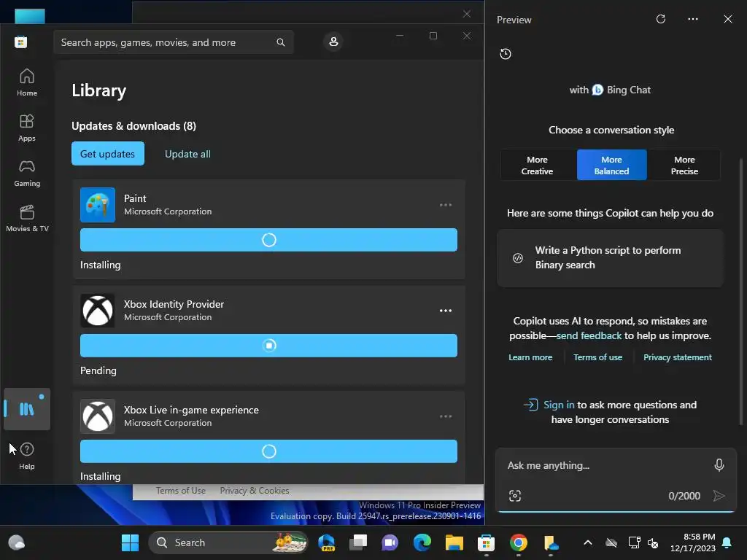Open Copilot preview from taskbar
This screenshot has height=560, width=747.
[x=326, y=542]
